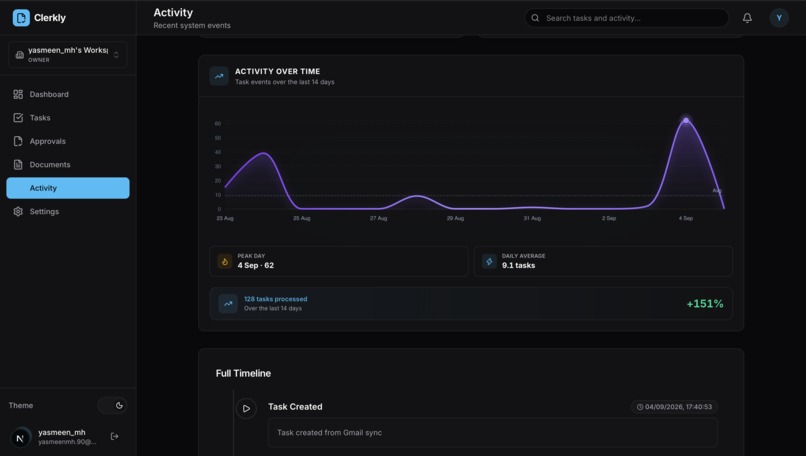Click the Peak Day flame icon
806x456 pixels.
pos(225,261)
